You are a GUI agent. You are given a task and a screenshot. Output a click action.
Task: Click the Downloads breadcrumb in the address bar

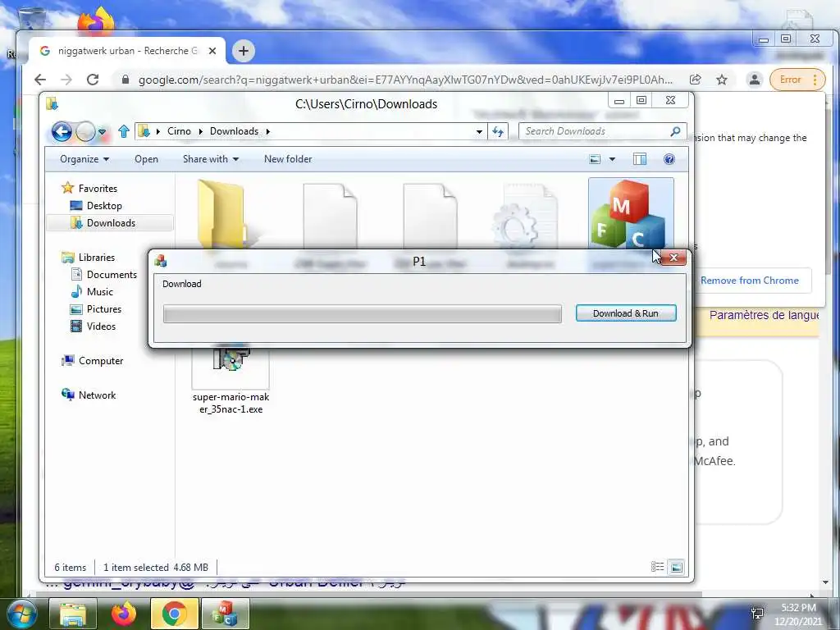(234, 131)
